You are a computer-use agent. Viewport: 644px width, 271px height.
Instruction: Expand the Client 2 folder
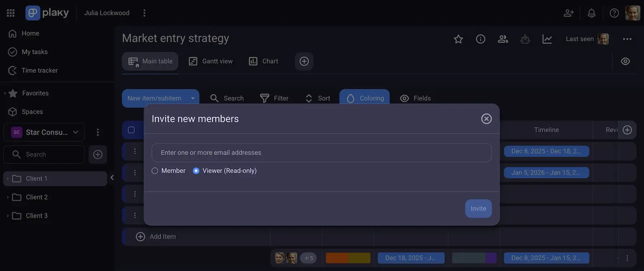pyautogui.click(x=8, y=197)
